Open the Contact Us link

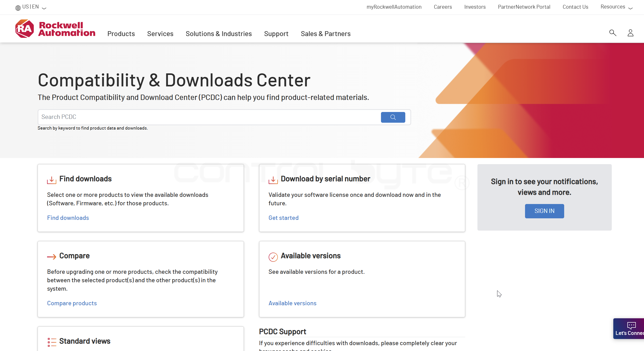pyautogui.click(x=575, y=7)
